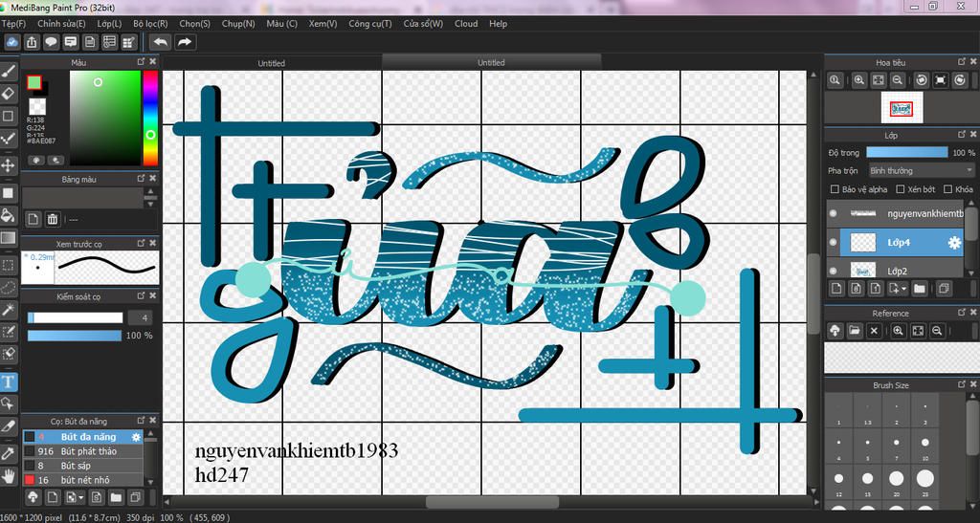The width and height of the screenshot is (980, 523).
Task: Click the foreground green color swatch
Action: coord(34,82)
